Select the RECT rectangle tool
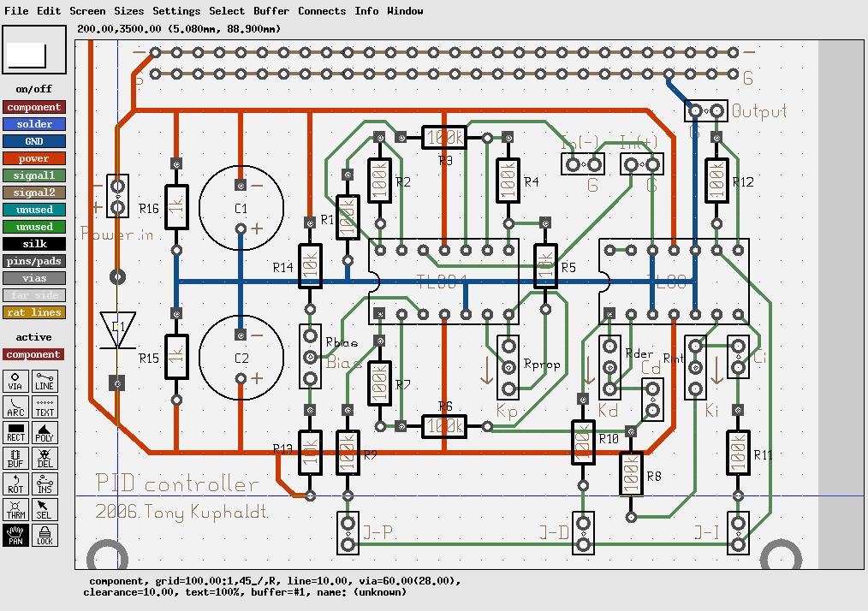Screen dimensions: 868x611 click(15, 432)
